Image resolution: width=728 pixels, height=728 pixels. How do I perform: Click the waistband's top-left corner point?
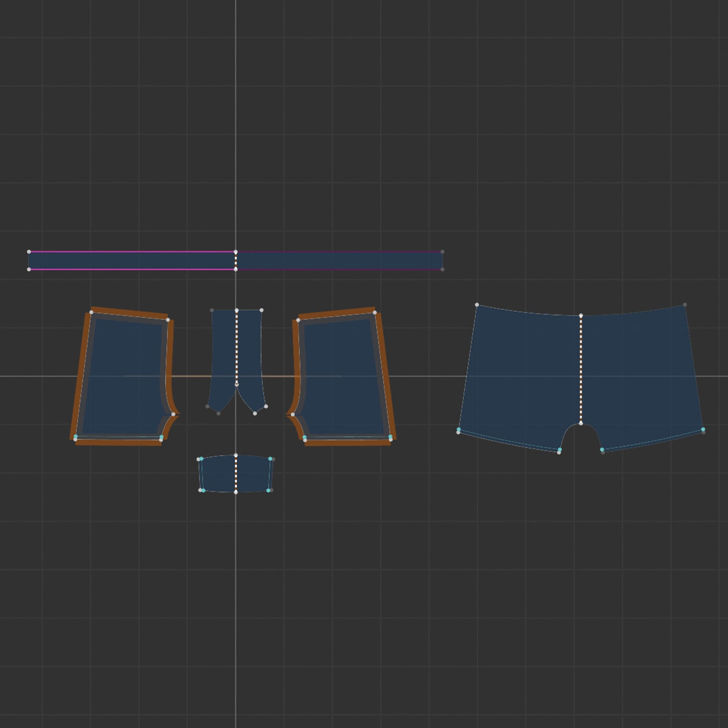tap(29, 251)
